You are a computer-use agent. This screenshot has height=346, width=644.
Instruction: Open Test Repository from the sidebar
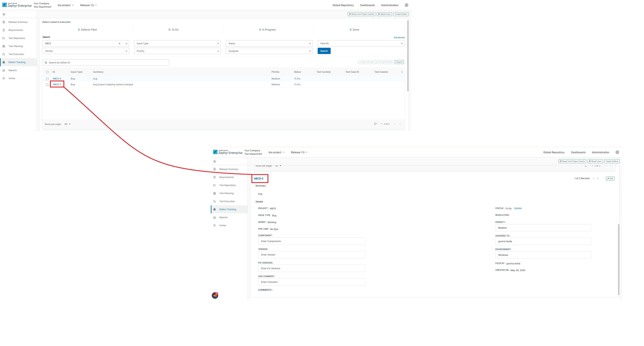coord(17,38)
